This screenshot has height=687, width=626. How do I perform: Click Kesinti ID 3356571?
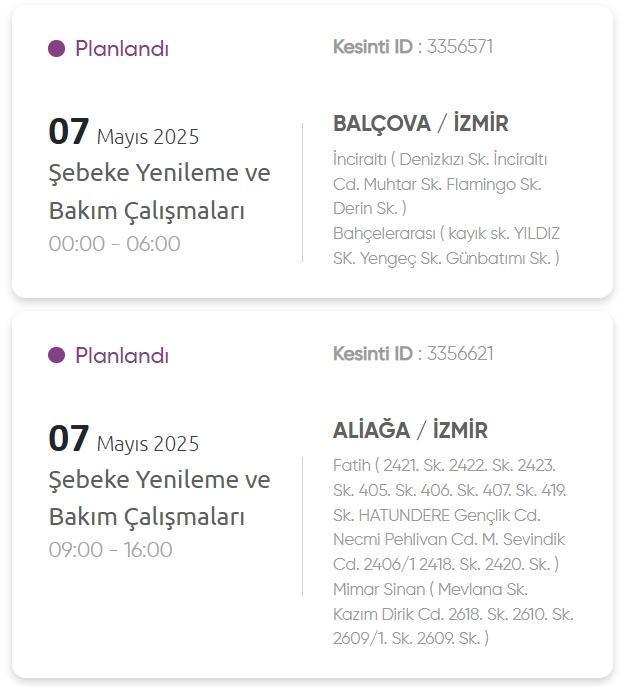[413, 46]
